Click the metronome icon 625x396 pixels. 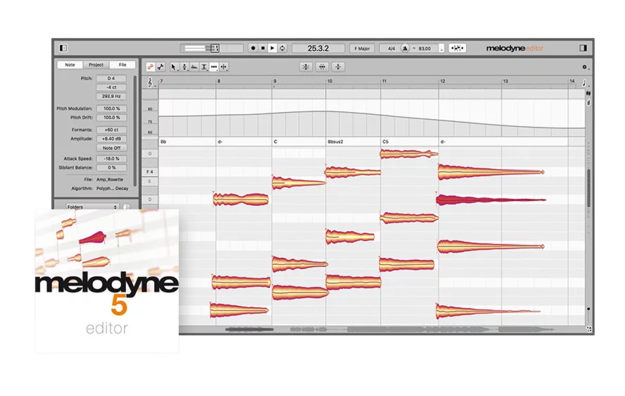tap(405, 48)
